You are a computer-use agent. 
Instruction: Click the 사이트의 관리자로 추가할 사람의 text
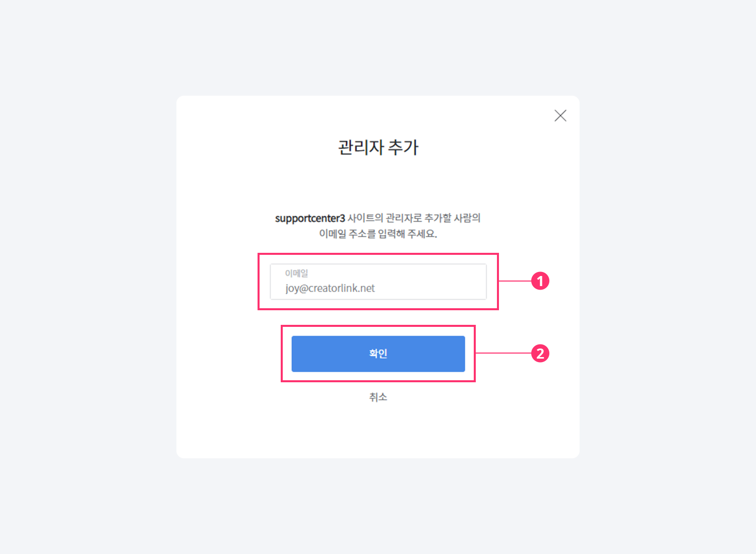tap(414, 218)
